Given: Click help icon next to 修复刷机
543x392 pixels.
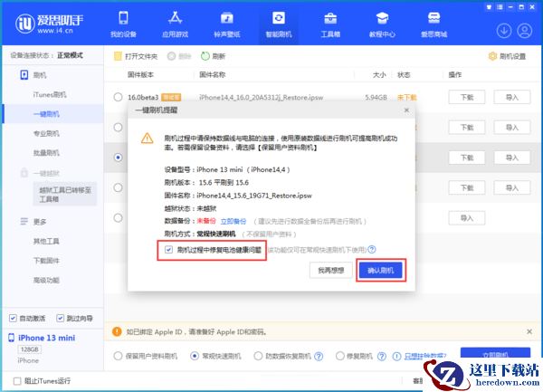Looking at the screenshot, I should (382, 356).
